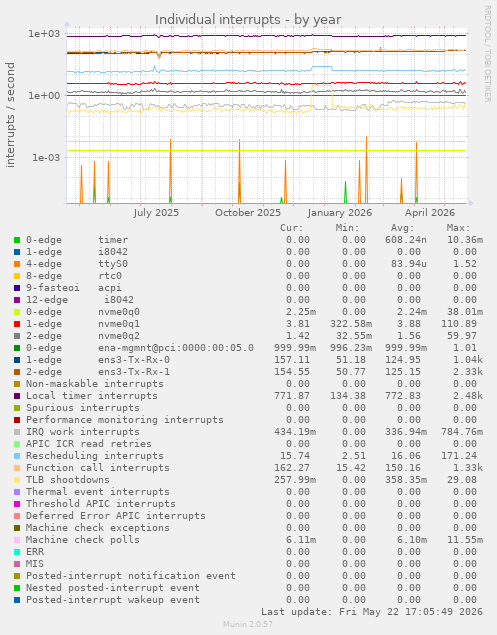
Task: Click the January 2026 axis label
Action: point(339,213)
